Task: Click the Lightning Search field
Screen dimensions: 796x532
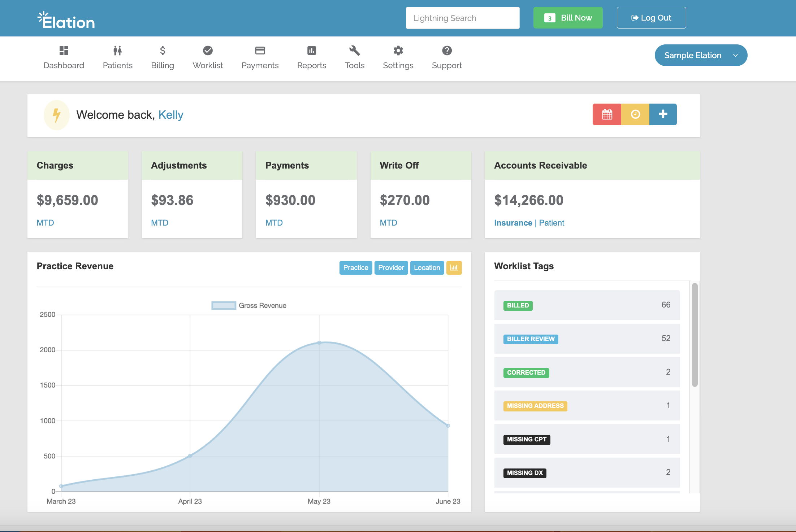Action: click(x=462, y=18)
